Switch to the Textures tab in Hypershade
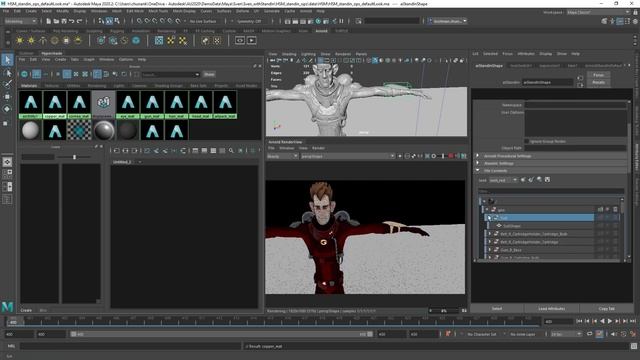This screenshot has height=360, width=640. (x=52, y=86)
